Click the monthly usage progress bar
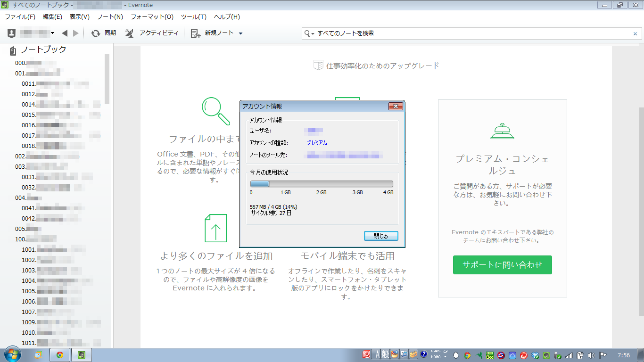Image resolution: width=644 pixels, height=362 pixels. pos(322,184)
